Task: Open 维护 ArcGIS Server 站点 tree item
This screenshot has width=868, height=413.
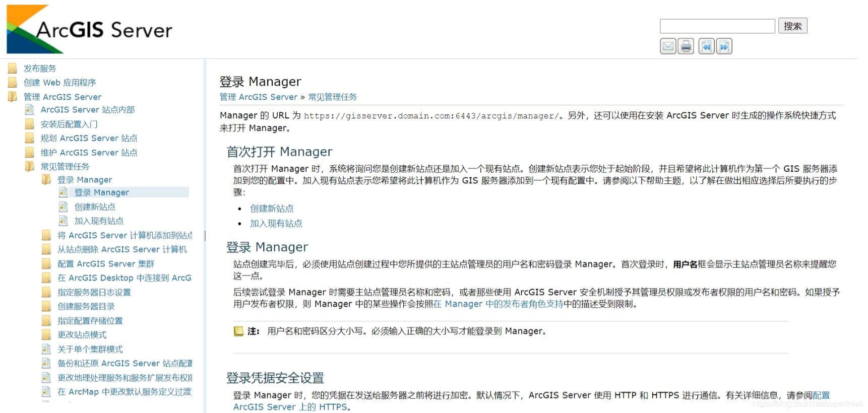Action: click(x=89, y=153)
